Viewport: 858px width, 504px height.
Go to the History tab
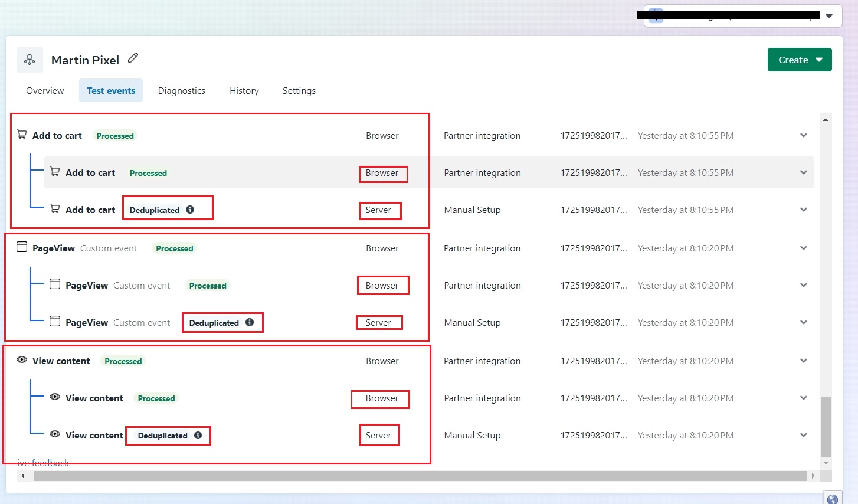(x=244, y=90)
